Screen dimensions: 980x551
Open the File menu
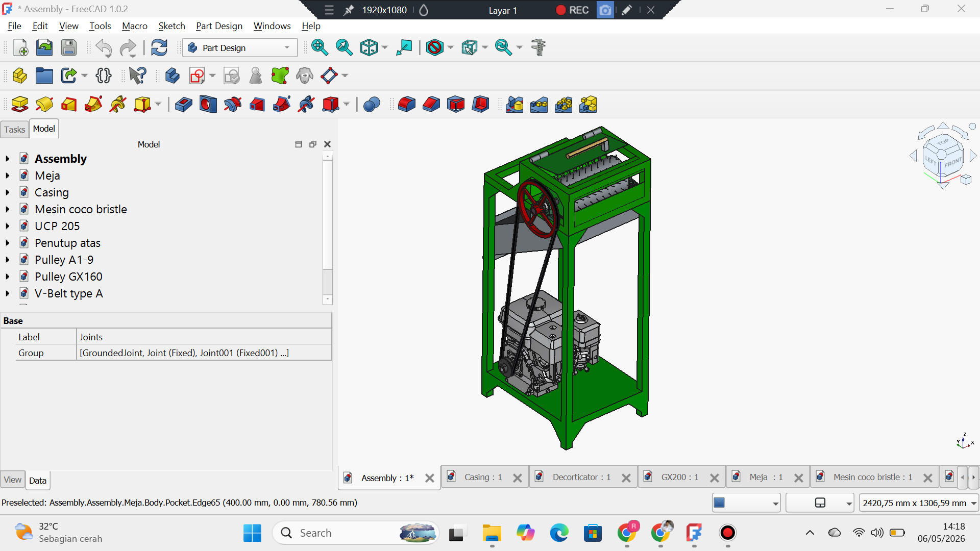(x=14, y=26)
